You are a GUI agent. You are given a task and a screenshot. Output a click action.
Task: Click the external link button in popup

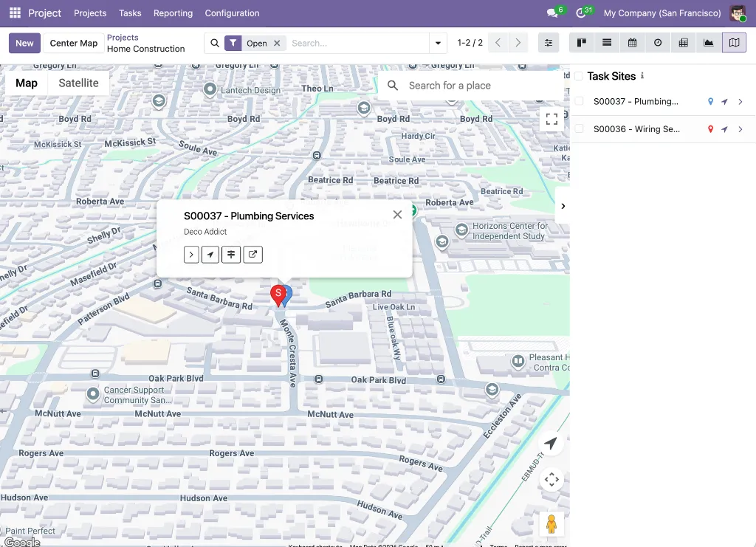click(252, 255)
